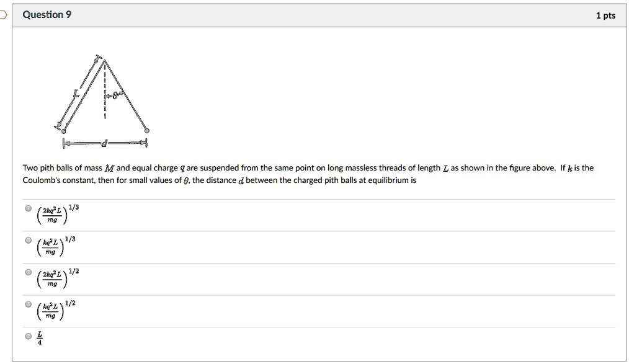Image resolution: width=629 pixels, height=364 pixels.
Task: Click the Question 9 header bar
Action: coord(310,14)
